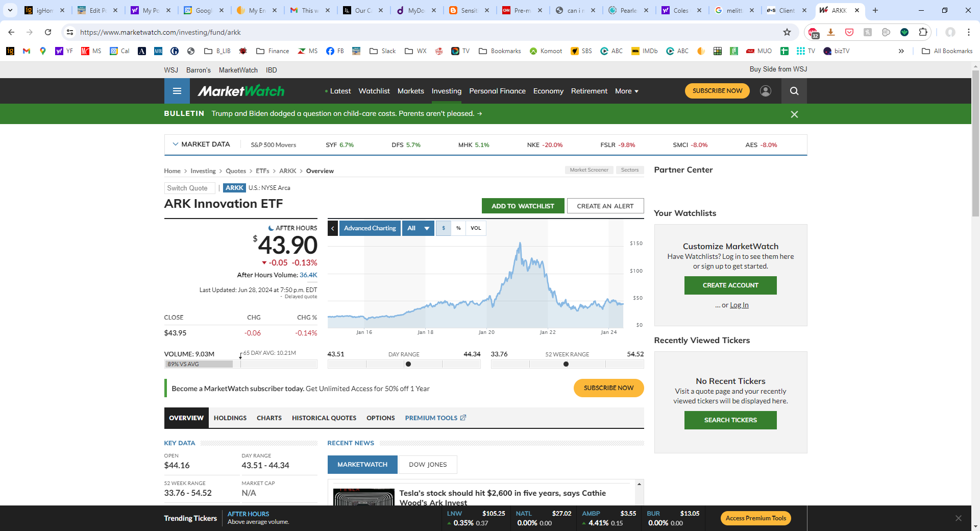980x531 pixels.
Task: Open Tesla stock news headline
Action: (x=502, y=498)
